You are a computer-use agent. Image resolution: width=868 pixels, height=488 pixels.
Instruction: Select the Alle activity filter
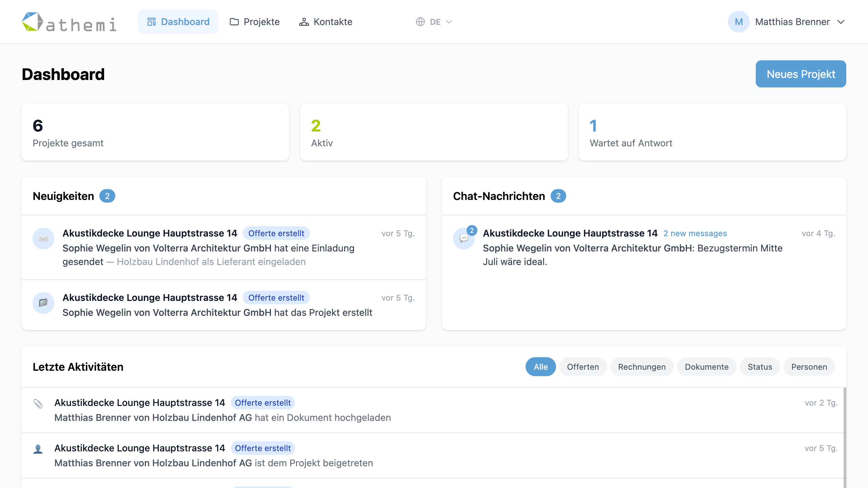(x=540, y=367)
